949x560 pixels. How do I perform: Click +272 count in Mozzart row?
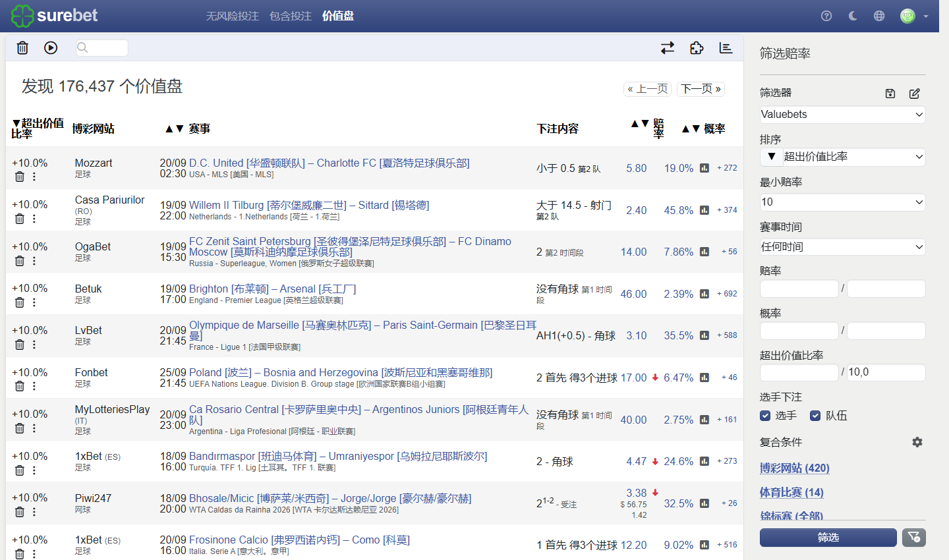[x=727, y=168]
